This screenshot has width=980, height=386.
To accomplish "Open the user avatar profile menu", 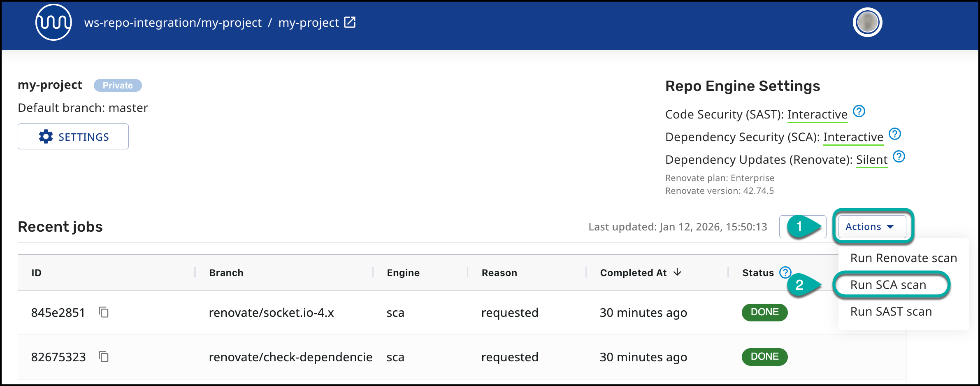I will pyautogui.click(x=867, y=23).
